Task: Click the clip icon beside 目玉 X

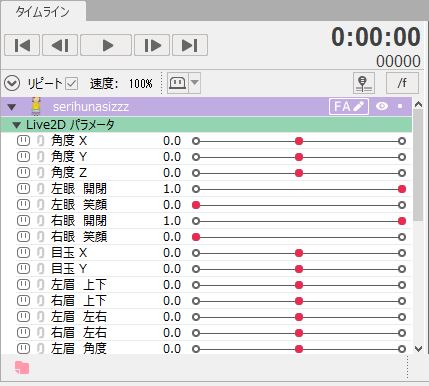Action: tap(40, 253)
